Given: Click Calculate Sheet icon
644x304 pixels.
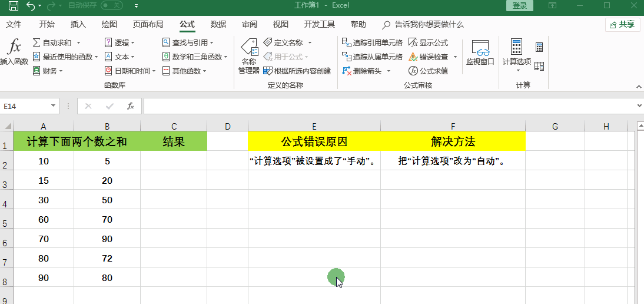Looking at the screenshot, I should pos(539,66).
